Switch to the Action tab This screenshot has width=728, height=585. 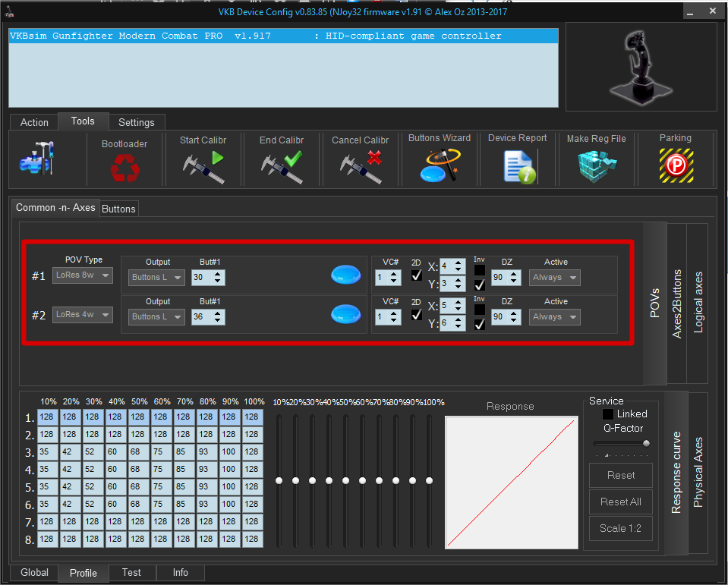click(x=34, y=122)
